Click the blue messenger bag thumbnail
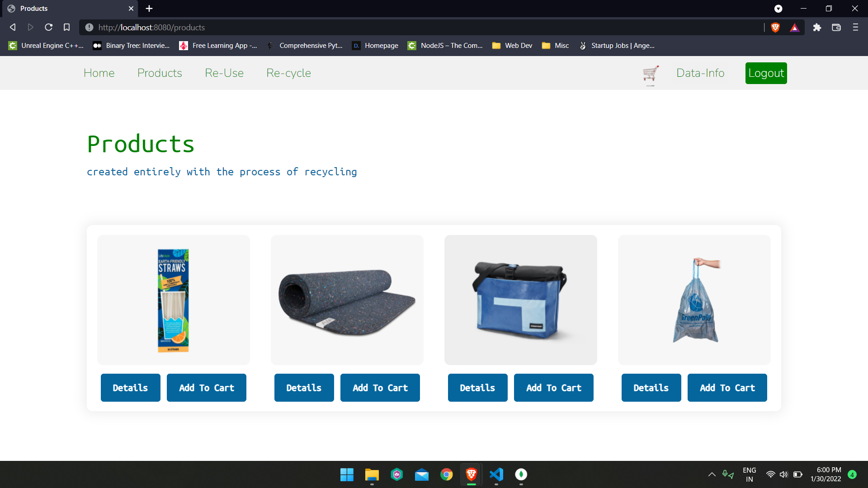Screen dimensions: 868x488 pos(520,300)
